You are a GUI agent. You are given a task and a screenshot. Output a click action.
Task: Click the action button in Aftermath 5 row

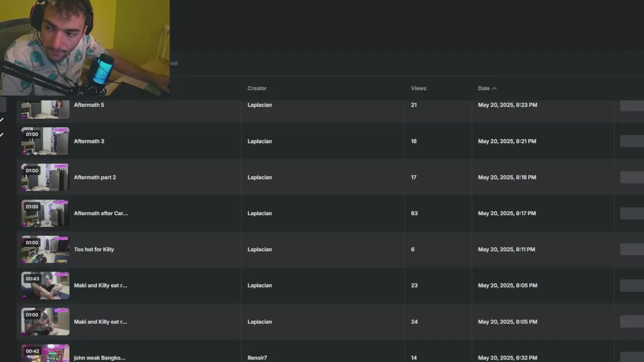(632, 106)
